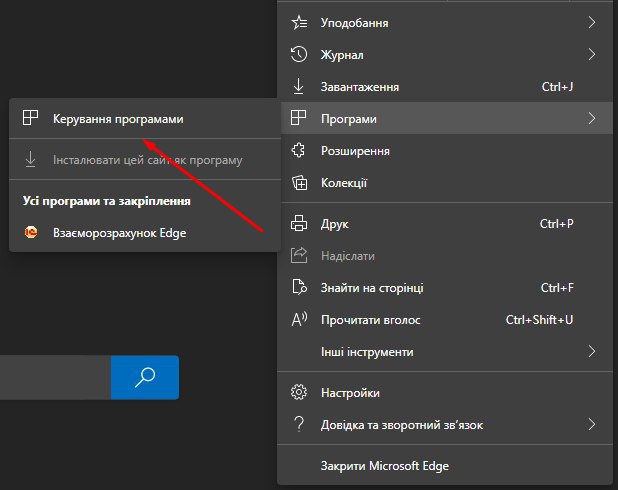Select the greyed-out Надіслати entry
The width and height of the screenshot is (618, 490).
[445, 255]
